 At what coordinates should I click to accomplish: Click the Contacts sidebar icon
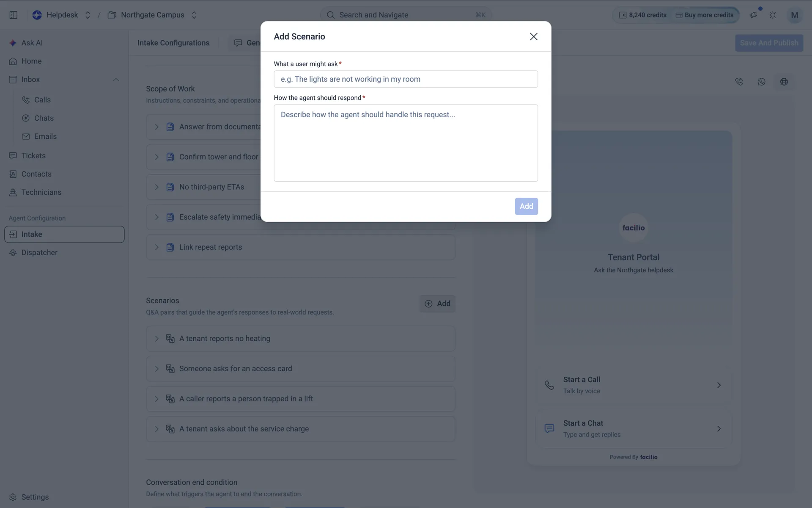coord(13,174)
